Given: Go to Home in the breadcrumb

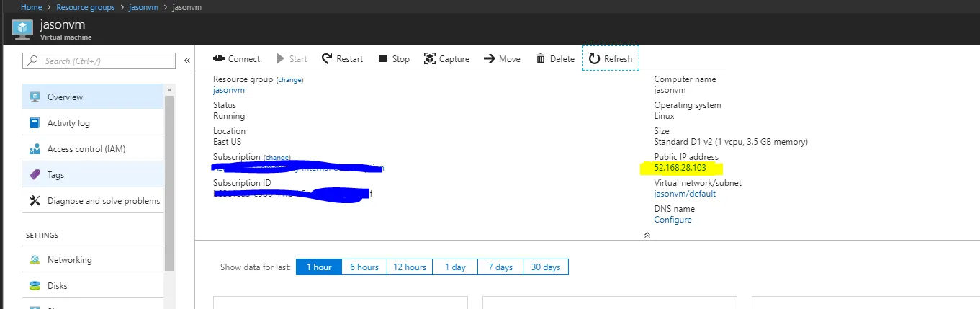Looking at the screenshot, I should 31,7.
